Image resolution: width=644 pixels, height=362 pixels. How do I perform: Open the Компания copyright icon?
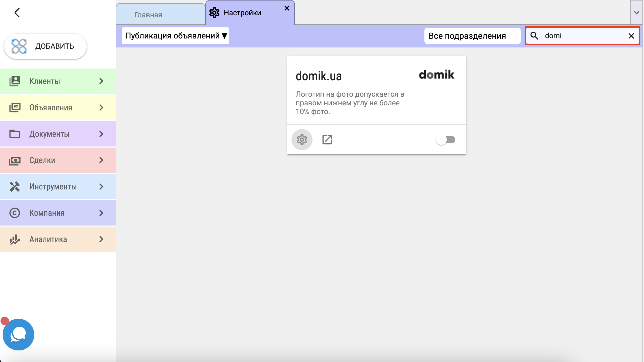tap(15, 213)
